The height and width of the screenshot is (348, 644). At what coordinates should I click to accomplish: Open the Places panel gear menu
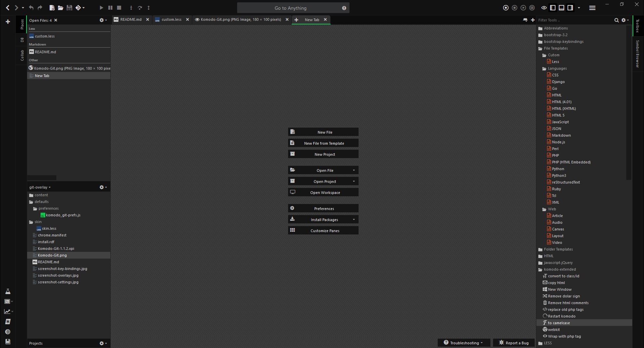103,187
